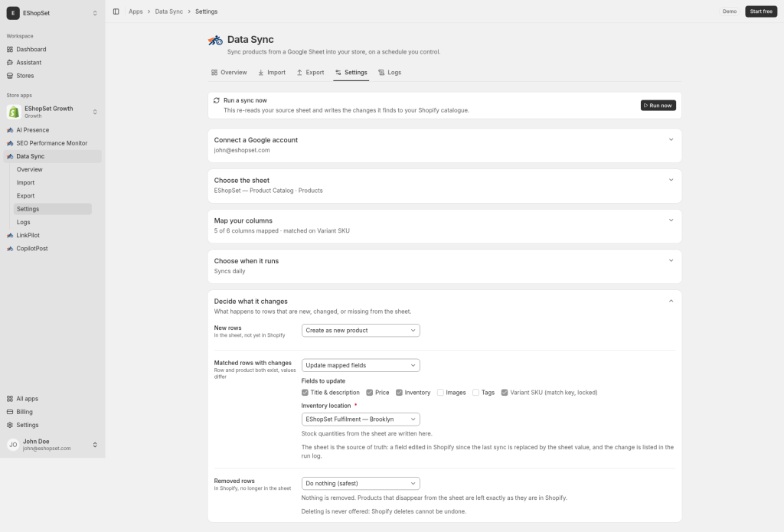784x532 pixels.
Task: Click the Run now button
Action: pyautogui.click(x=658, y=106)
